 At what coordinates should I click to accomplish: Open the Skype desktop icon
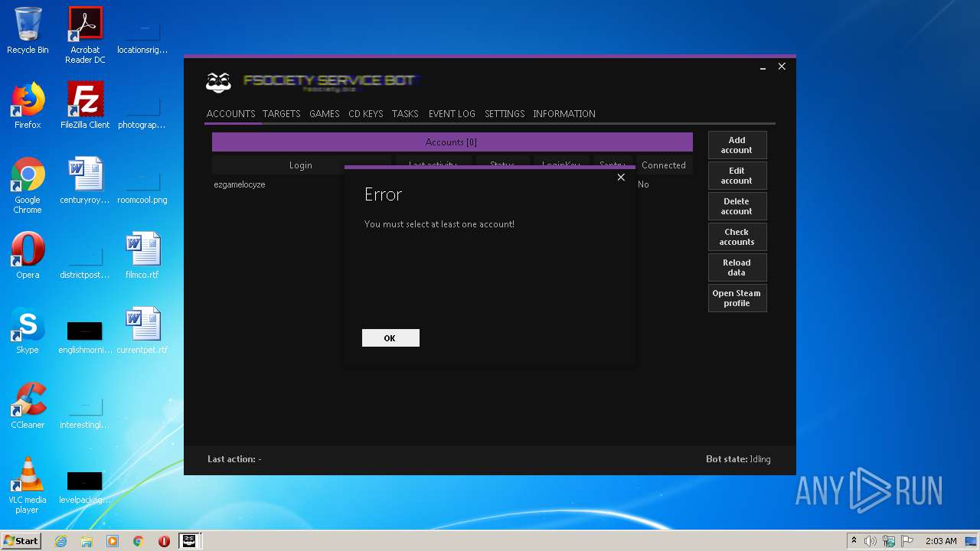click(28, 331)
